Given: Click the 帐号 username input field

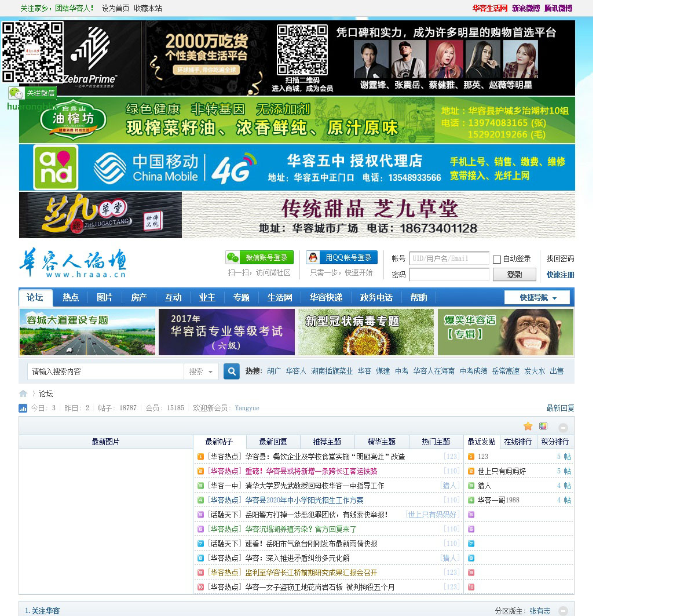Looking at the screenshot, I should pos(449,258).
